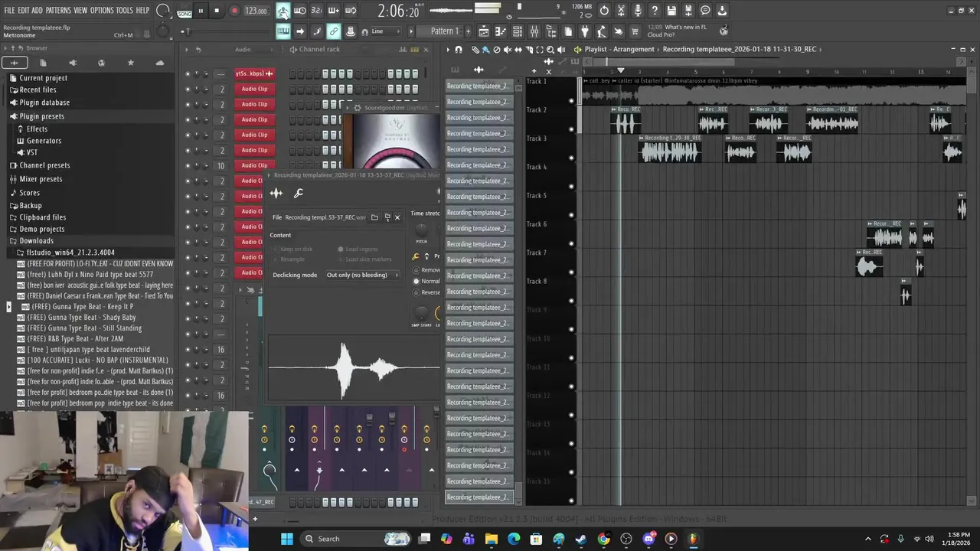Open Channel rack options arrow menu
980x551 pixels.
pyautogui.click(x=186, y=49)
